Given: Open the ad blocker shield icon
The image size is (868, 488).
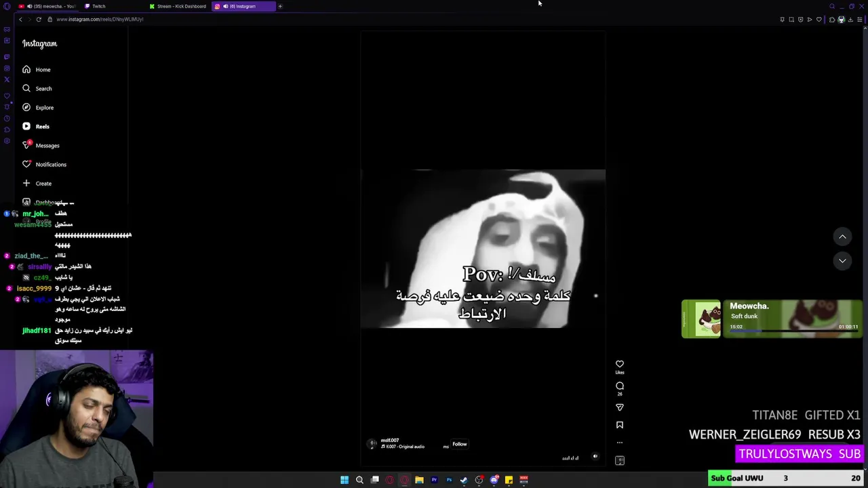Looking at the screenshot, I should [x=800, y=19].
